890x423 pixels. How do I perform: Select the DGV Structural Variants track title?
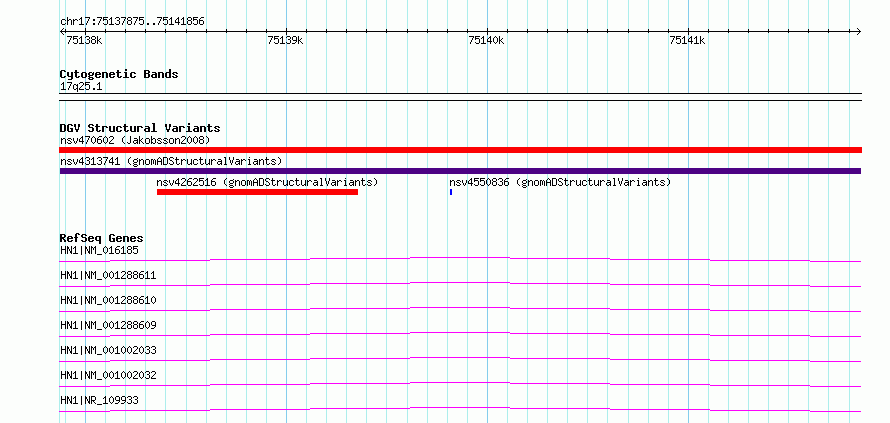pos(140,128)
